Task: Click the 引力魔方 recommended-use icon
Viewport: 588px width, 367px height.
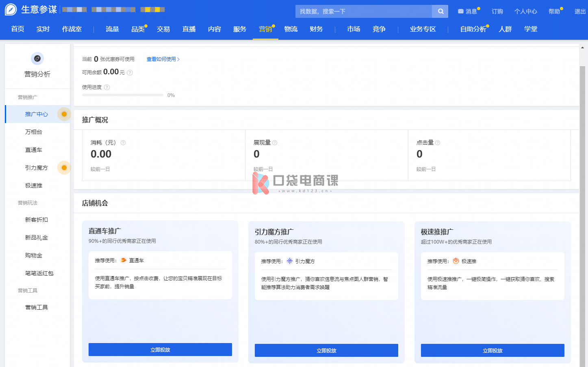Action: tap(290, 261)
